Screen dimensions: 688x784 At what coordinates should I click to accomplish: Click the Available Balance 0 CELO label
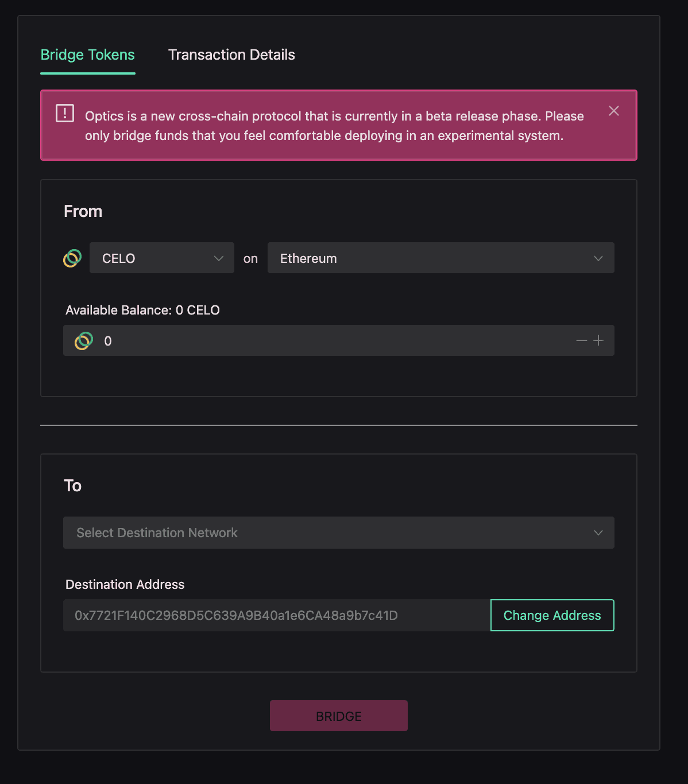click(x=142, y=310)
